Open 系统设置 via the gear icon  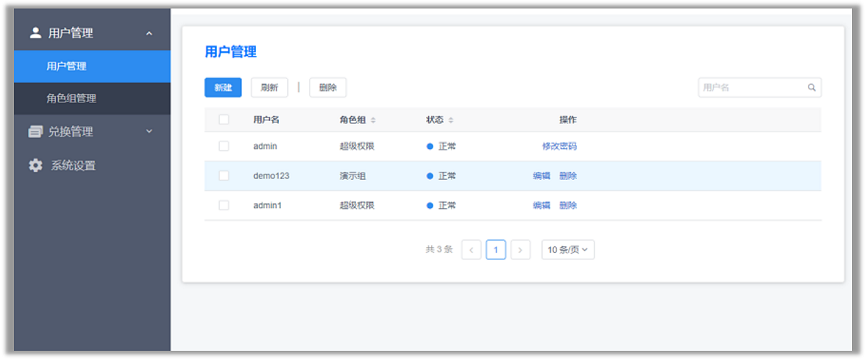click(35, 165)
